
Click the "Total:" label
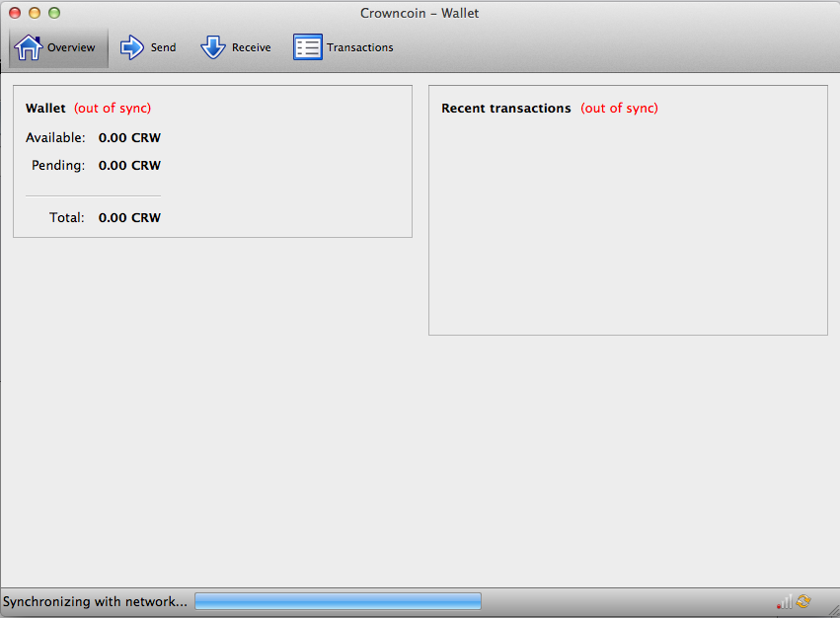[x=67, y=217]
